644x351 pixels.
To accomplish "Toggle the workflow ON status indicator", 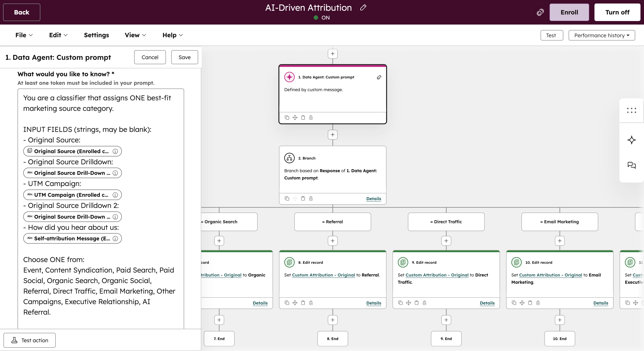I will pyautogui.click(x=321, y=18).
